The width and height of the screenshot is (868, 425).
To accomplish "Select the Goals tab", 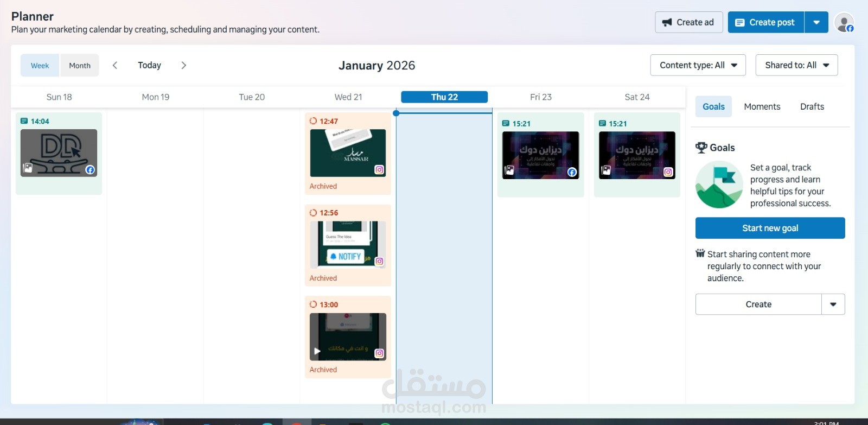I will pyautogui.click(x=713, y=106).
